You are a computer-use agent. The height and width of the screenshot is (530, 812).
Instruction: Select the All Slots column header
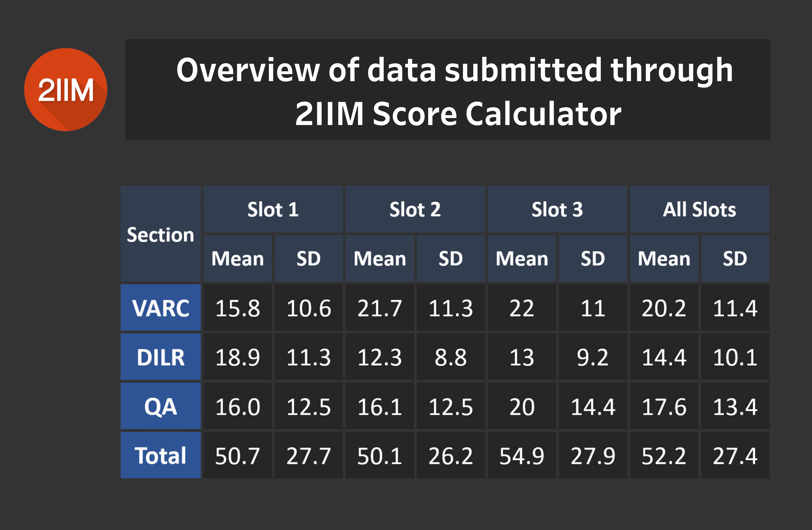tap(699, 209)
